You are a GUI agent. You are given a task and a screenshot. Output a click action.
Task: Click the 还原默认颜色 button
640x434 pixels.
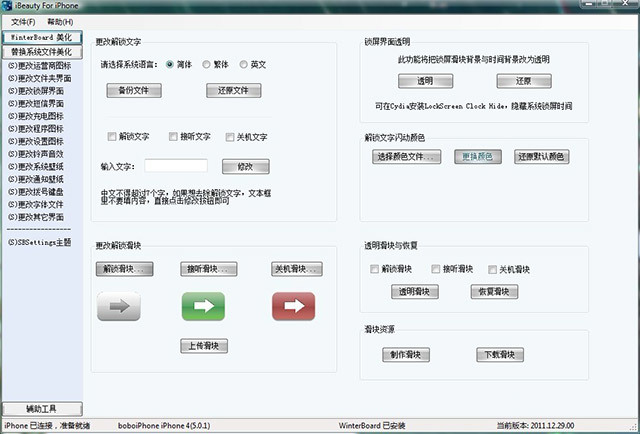(x=542, y=157)
